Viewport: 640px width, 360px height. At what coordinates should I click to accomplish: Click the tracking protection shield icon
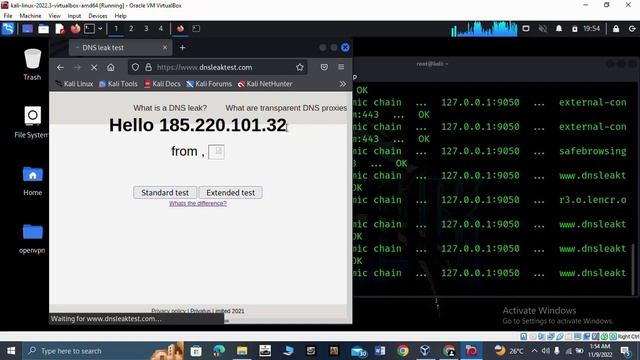(136, 67)
